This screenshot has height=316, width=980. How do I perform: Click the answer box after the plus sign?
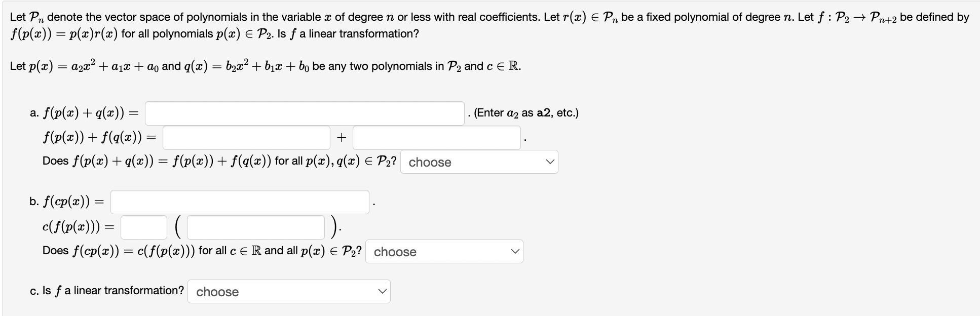436,137
